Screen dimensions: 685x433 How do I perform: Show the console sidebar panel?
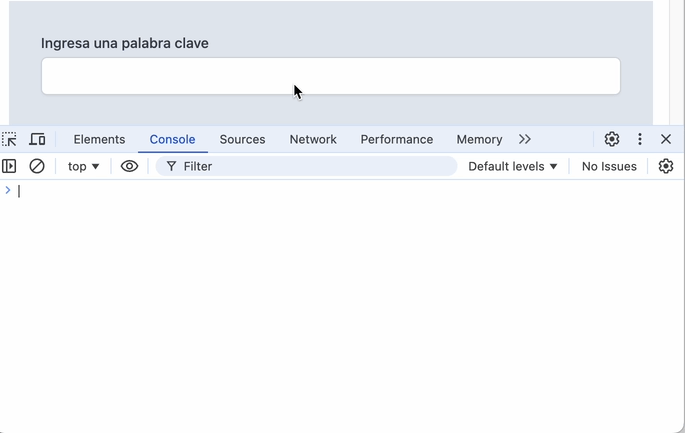(x=10, y=166)
